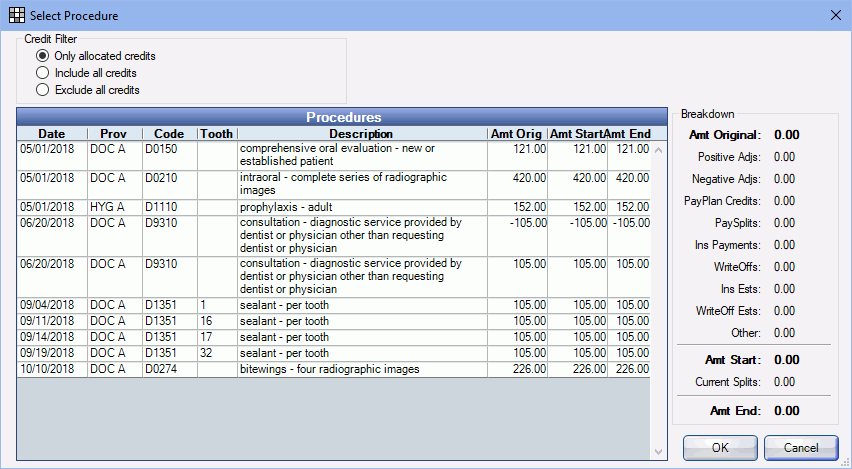Select the sealant row for tooth 1
This screenshot has height=469, width=852.
334,305
